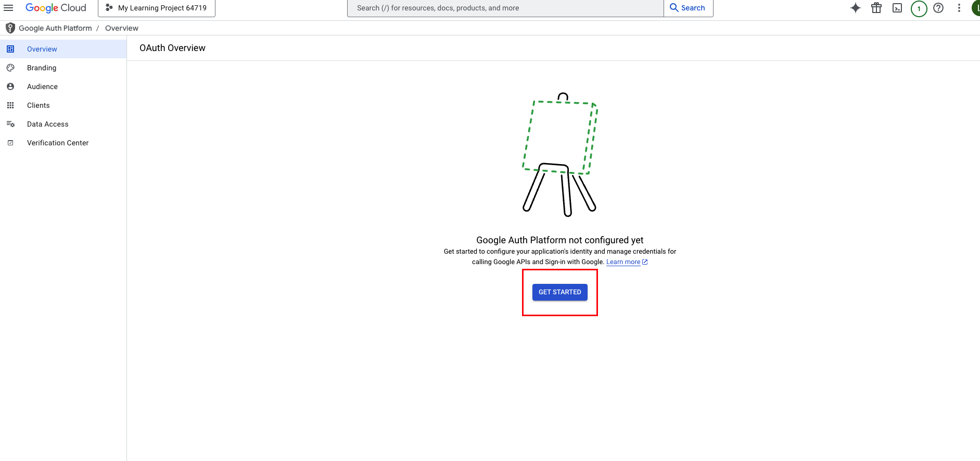Open the Audience sidebar item

coord(63,86)
